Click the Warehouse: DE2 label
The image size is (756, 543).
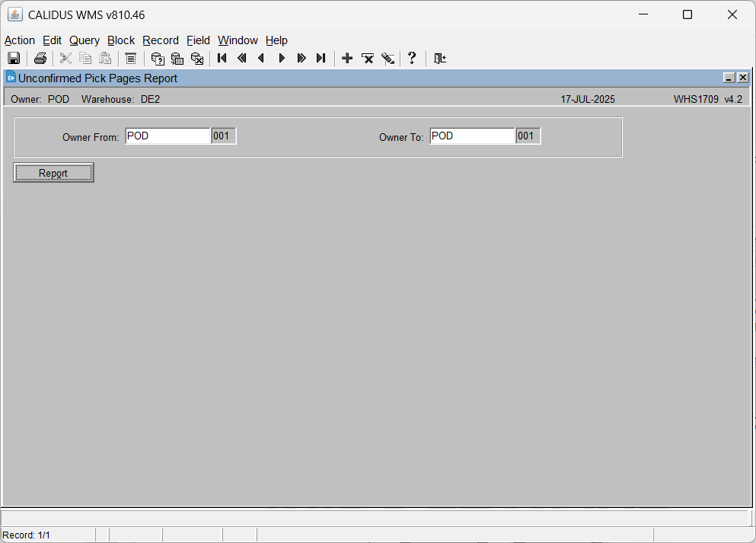pos(120,99)
